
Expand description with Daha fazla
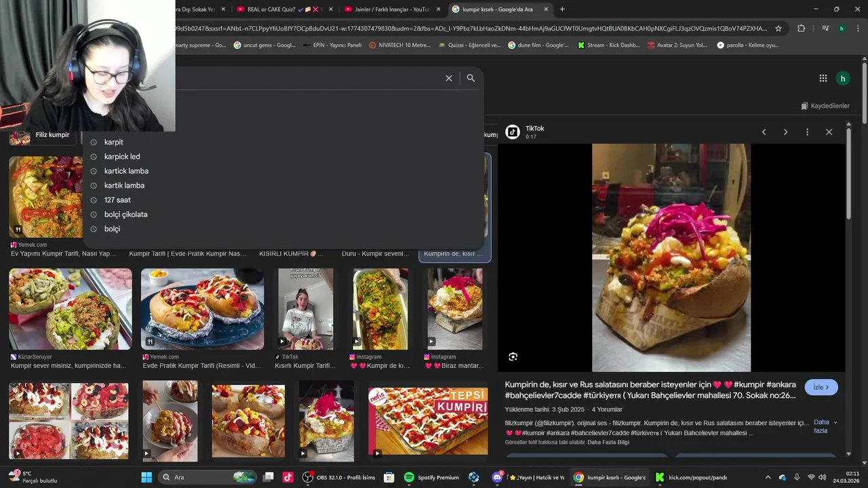coord(825,426)
